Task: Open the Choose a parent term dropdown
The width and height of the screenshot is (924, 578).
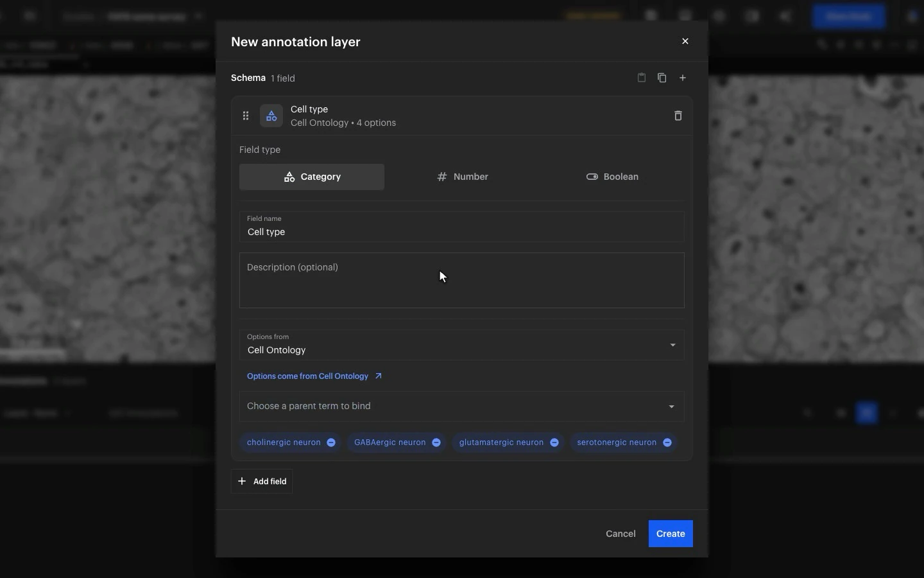Action: (x=462, y=407)
